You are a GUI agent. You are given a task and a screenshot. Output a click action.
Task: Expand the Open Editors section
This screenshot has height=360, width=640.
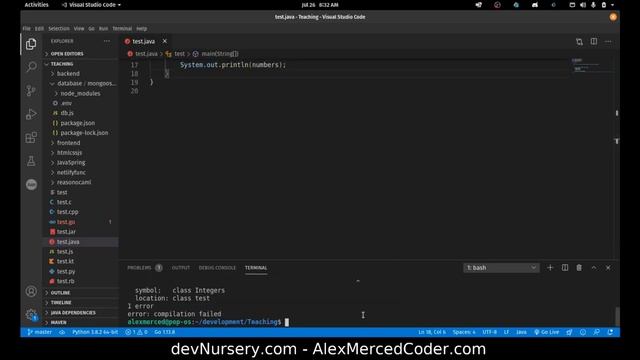81,54
